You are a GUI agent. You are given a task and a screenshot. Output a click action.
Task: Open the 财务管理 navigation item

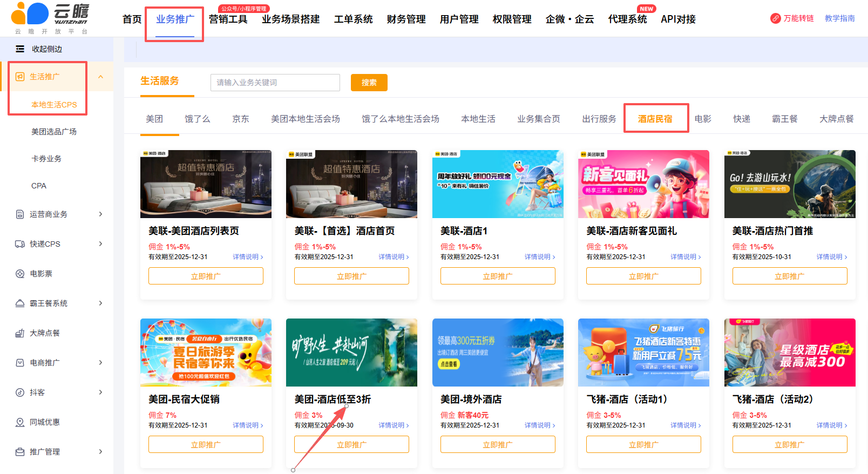[406, 19]
